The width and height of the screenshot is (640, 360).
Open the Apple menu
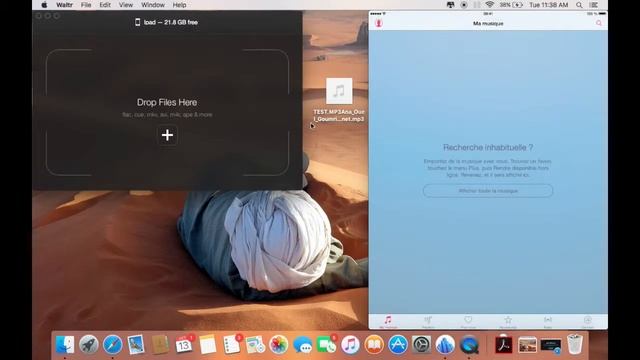[x=44, y=5]
